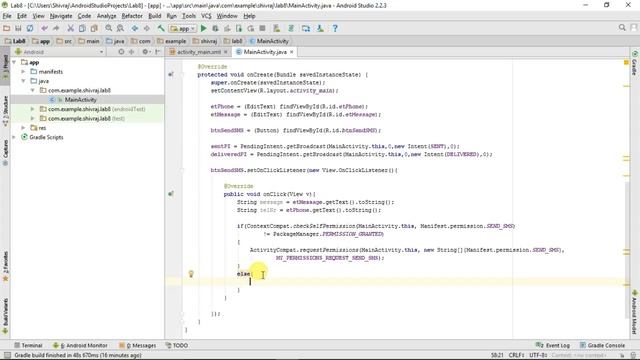Viewport: 640px width, 360px height.
Task: Select MainActivity in the project tree
Action: coord(80,100)
